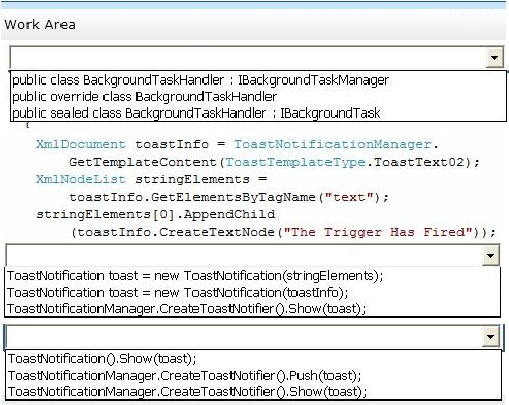Click the GetElementsByTagName("text") code line
The image size is (509, 405).
pos(229,197)
